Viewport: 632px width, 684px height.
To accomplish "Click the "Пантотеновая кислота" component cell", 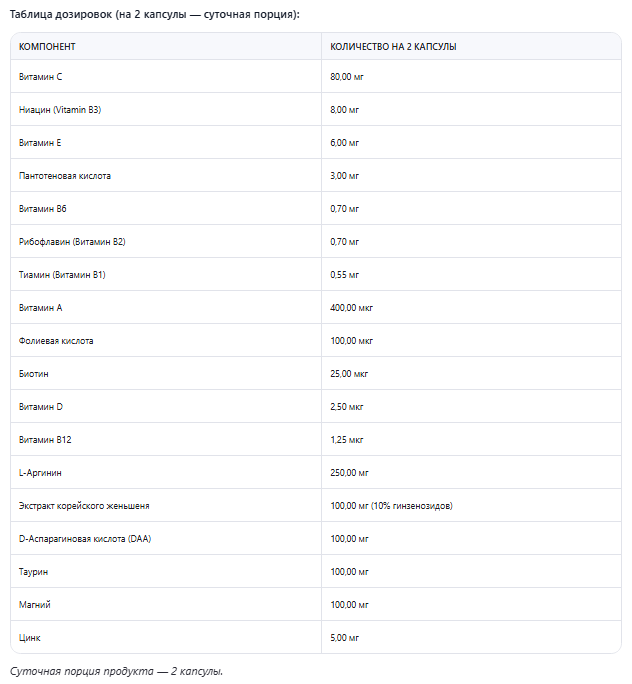I will [x=65, y=176].
